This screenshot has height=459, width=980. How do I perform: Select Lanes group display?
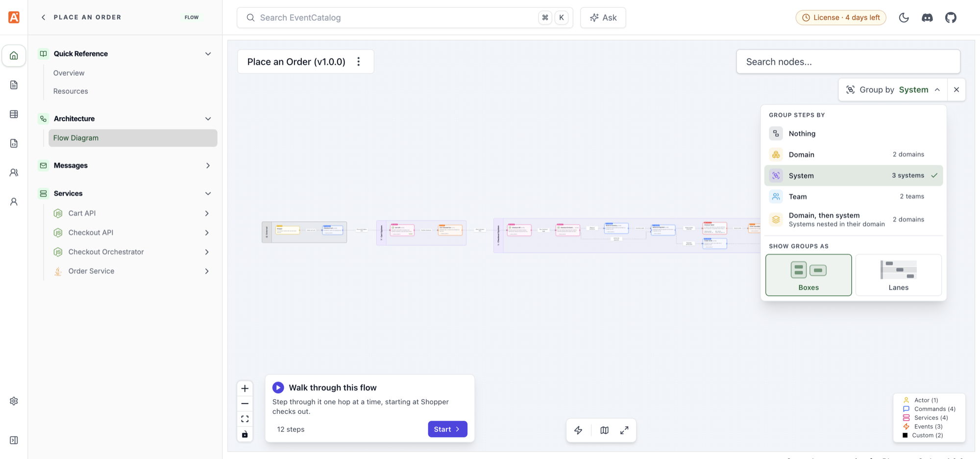pos(899,275)
